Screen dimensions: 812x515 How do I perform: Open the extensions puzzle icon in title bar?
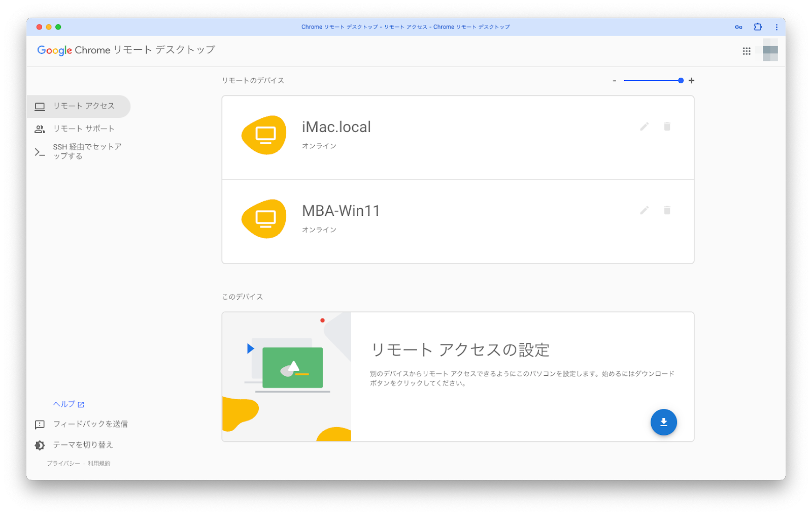coord(758,27)
